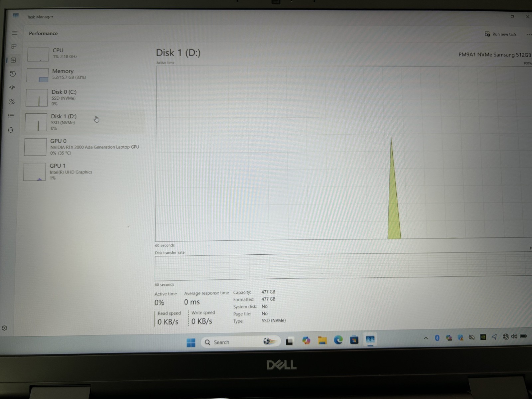
Task: Click the NVIDIA tray icon
Action: (483, 337)
